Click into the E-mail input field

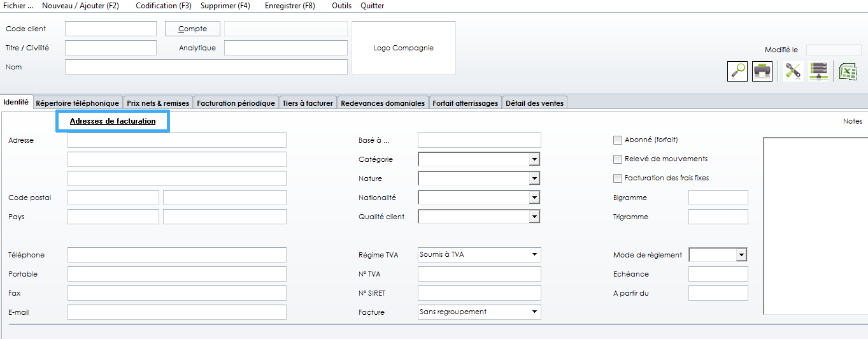(176, 312)
